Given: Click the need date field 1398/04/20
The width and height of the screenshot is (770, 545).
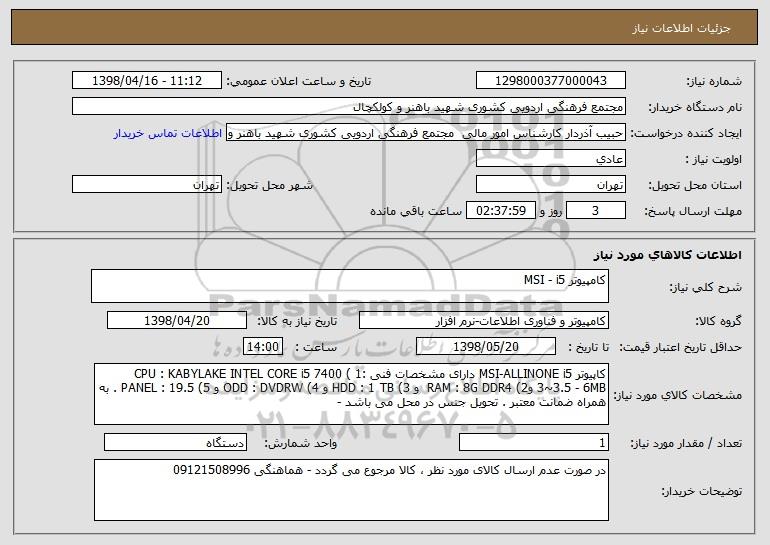Looking at the screenshot, I should [x=177, y=321].
